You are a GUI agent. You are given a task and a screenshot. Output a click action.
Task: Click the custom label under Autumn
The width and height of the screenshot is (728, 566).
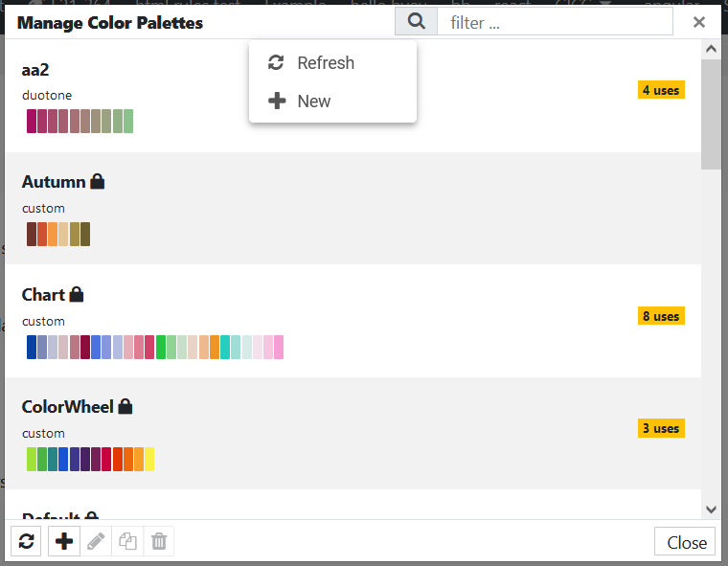[x=43, y=208]
